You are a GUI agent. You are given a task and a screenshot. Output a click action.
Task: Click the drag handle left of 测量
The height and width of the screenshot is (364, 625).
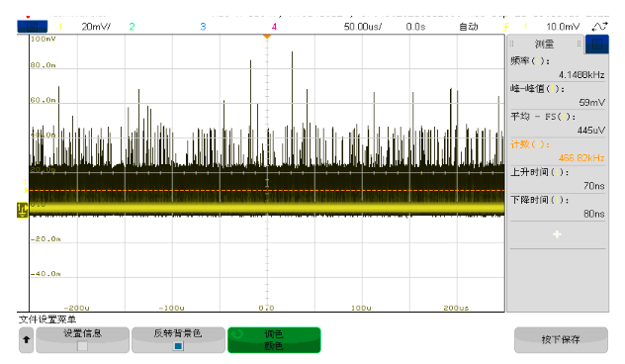[x=512, y=44]
